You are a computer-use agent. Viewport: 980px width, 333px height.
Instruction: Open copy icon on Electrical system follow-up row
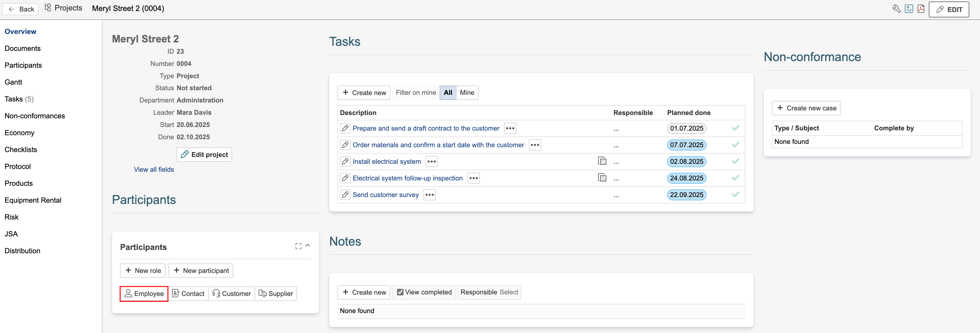pyautogui.click(x=602, y=178)
